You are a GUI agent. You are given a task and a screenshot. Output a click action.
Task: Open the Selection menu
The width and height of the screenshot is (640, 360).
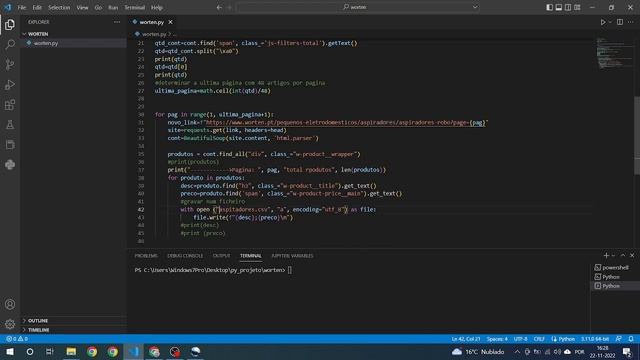(59, 7)
